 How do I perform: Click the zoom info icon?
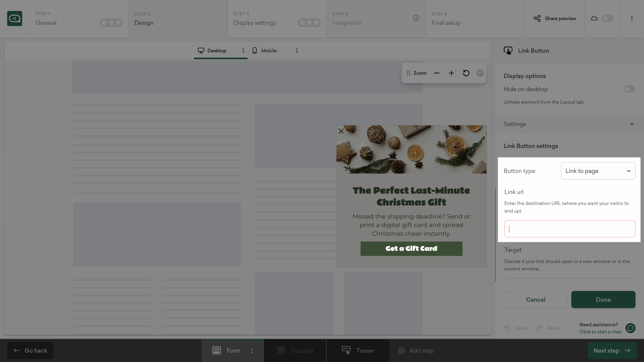click(x=480, y=73)
